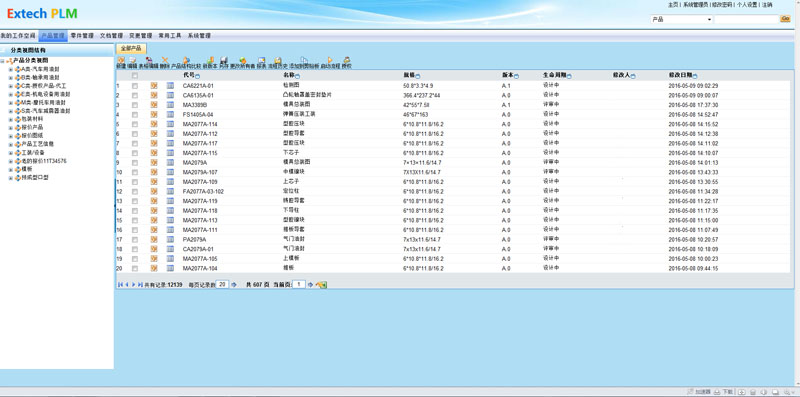Check the checkbox for row CA6221A-01

[135, 86]
